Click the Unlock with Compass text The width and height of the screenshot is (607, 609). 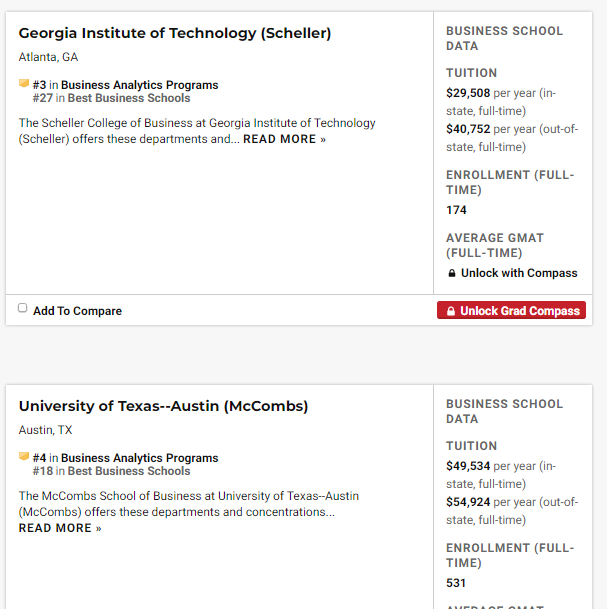pos(519,273)
